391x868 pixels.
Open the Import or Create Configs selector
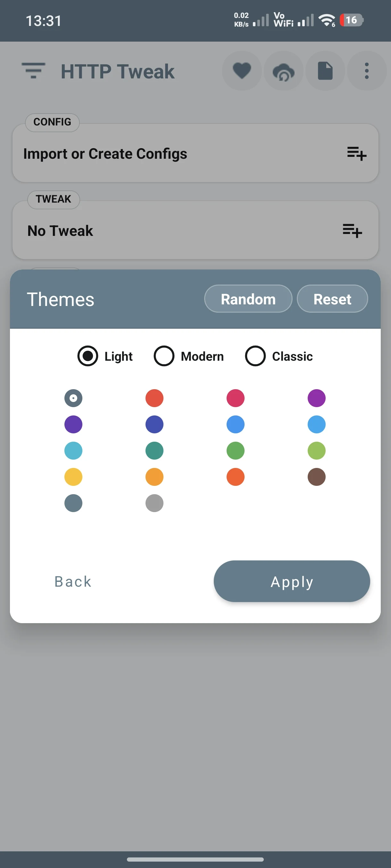click(195, 153)
